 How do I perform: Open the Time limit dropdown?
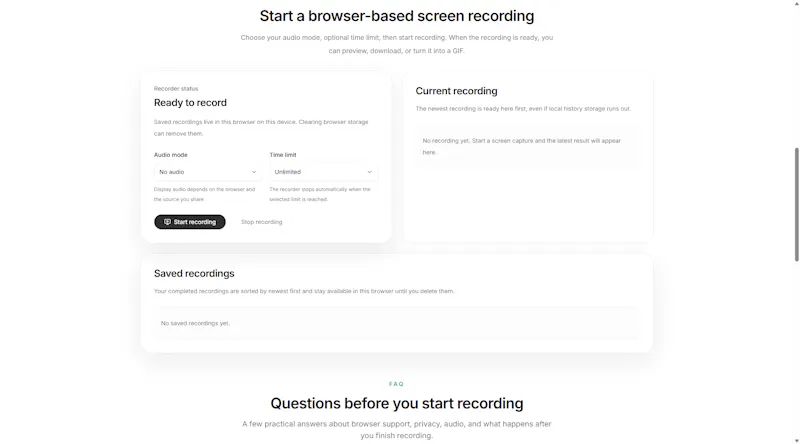pos(323,172)
